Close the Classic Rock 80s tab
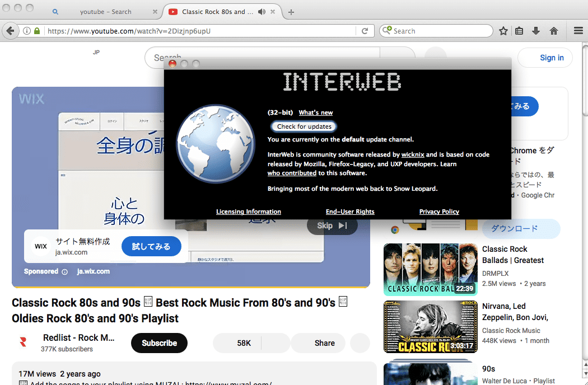This screenshot has width=588, height=385. [x=273, y=12]
